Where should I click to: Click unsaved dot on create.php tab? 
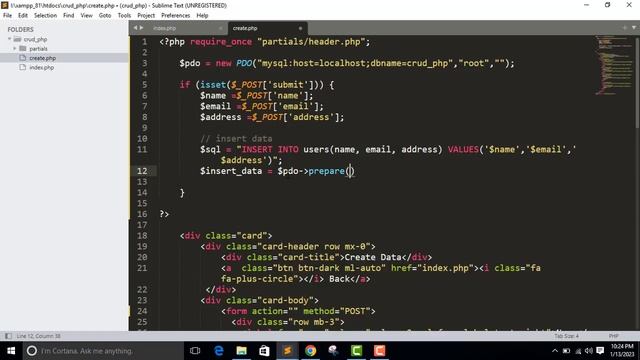tap(300, 28)
